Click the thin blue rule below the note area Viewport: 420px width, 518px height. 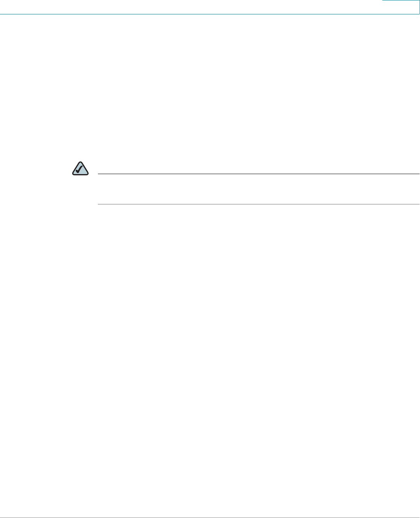coord(259,204)
